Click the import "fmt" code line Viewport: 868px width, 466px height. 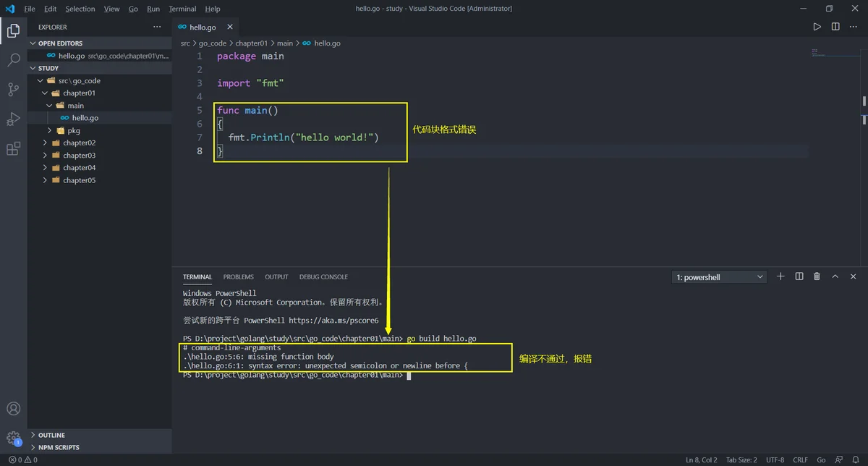pos(251,83)
